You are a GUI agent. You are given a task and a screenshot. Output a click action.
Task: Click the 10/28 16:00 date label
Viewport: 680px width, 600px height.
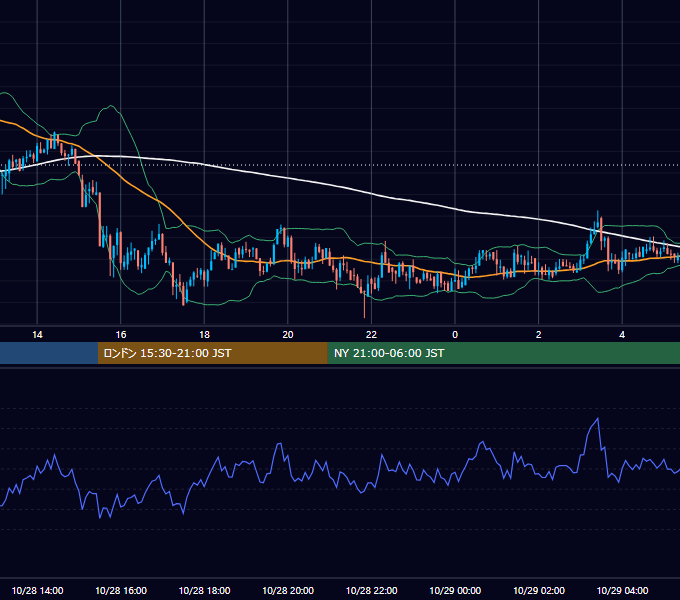coord(121,590)
